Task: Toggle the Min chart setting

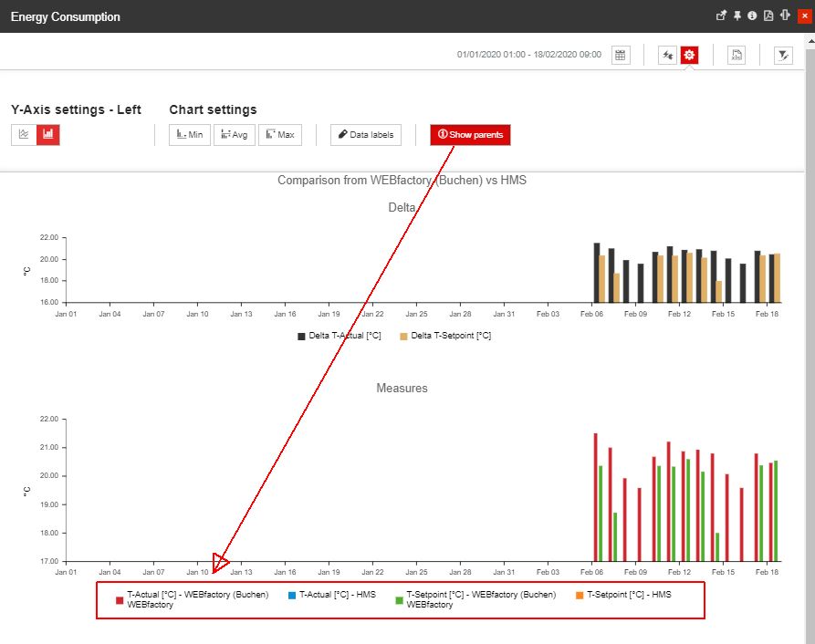Action: 190,135
